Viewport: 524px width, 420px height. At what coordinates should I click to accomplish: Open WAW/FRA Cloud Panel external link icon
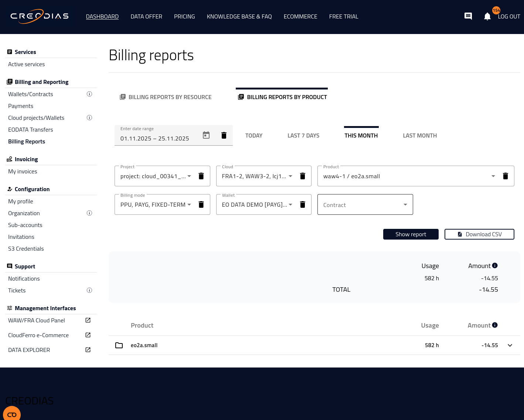tap(88, 320)
